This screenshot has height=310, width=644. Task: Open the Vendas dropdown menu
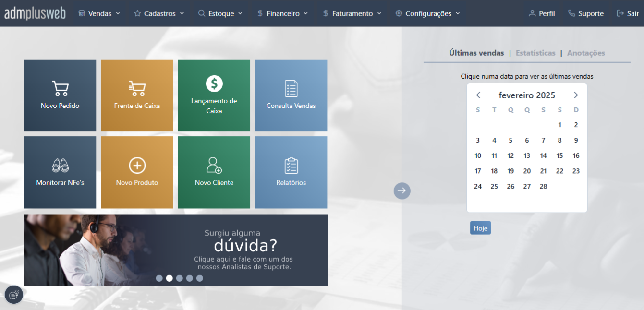click(99, 13)
